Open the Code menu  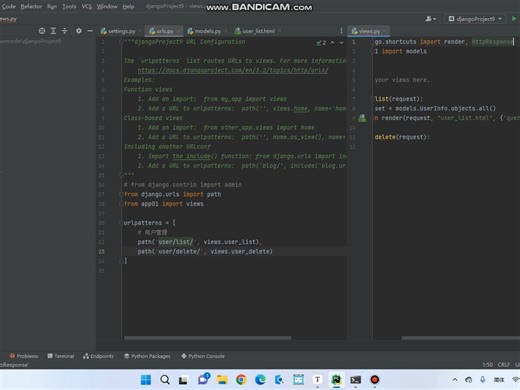(8, 6)
